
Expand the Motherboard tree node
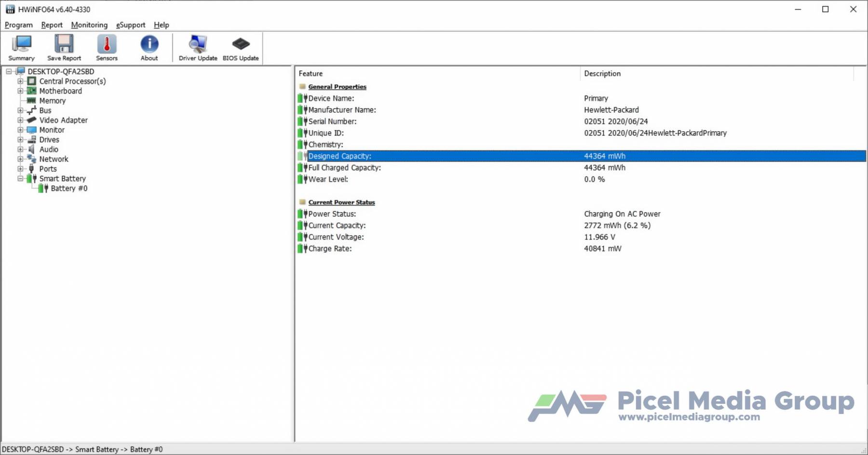click(x=20, y=91)
